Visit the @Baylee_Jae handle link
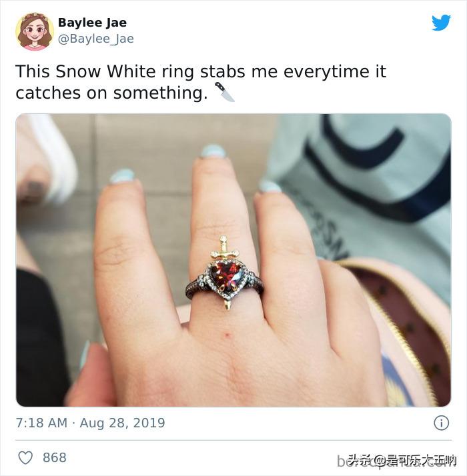 tap(95, 39)
